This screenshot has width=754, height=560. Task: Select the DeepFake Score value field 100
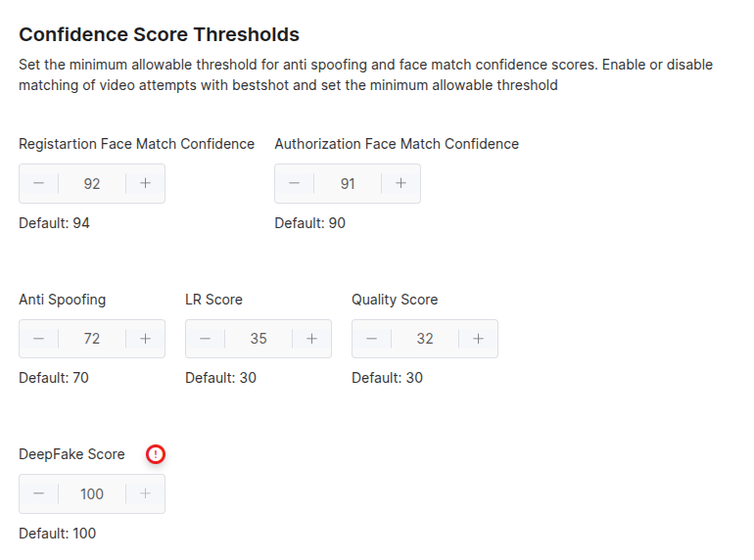click(92, 494)
